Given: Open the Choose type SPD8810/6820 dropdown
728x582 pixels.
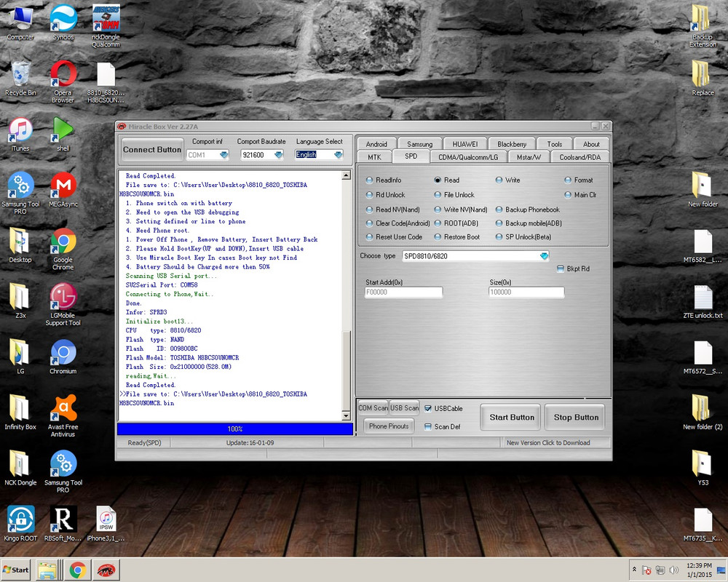Looking at the screenshot, I should click(544, 256).
